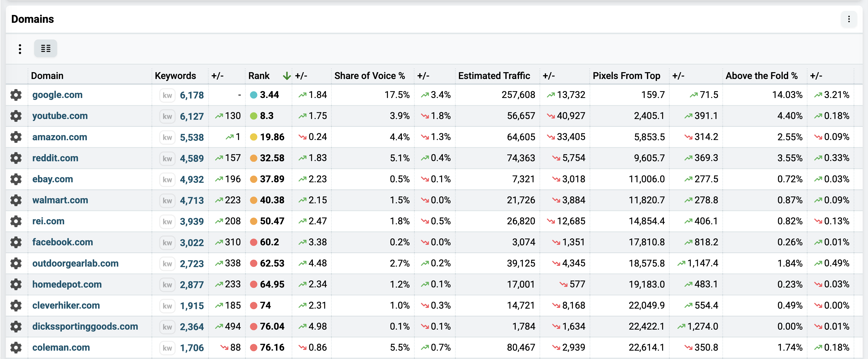This screenshot has height=359, width=868.
Task: Click the green sort arrow next to Rank
Action: coord(287,76)
